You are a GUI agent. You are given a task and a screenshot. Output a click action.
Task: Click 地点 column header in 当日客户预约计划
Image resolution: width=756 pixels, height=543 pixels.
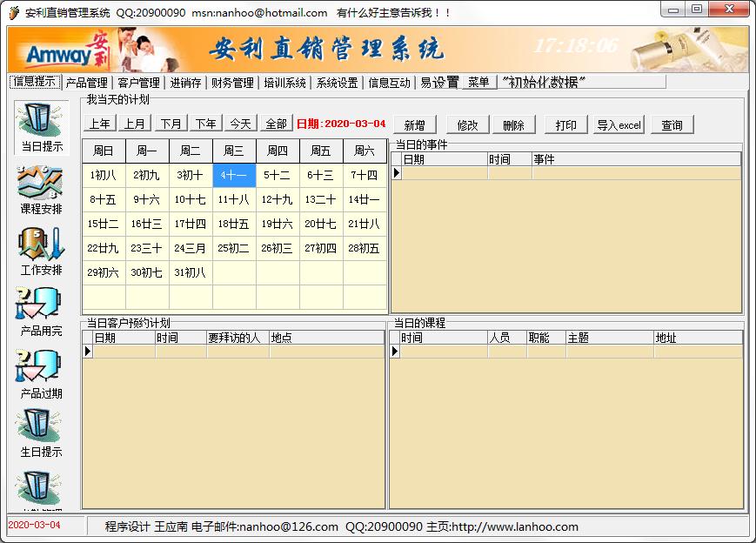click(327, 338)
